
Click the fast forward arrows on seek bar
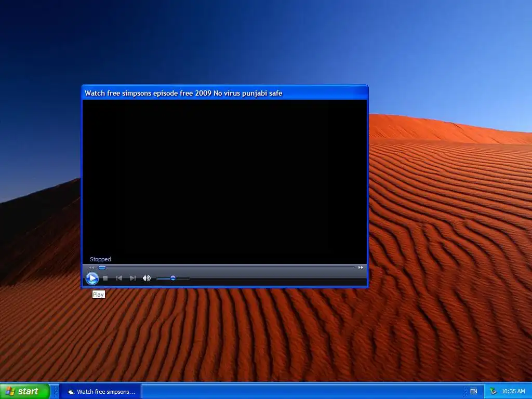click(x=361, y=268)
